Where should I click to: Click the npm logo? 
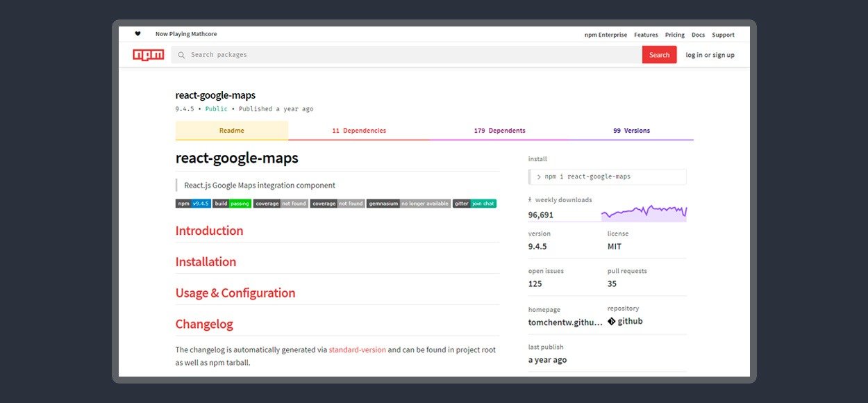pos(149,55)
